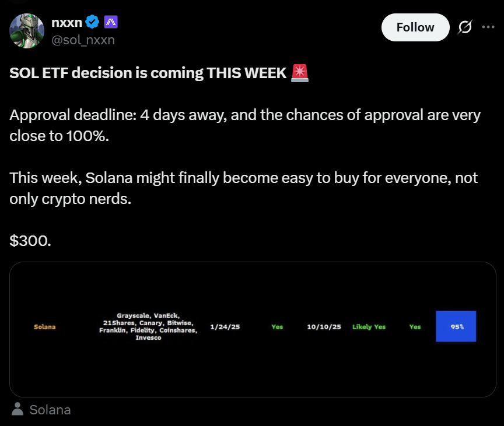Click the 10/10/25 deadline date
This screenshot has width=504, height=426.
point(324,327)
